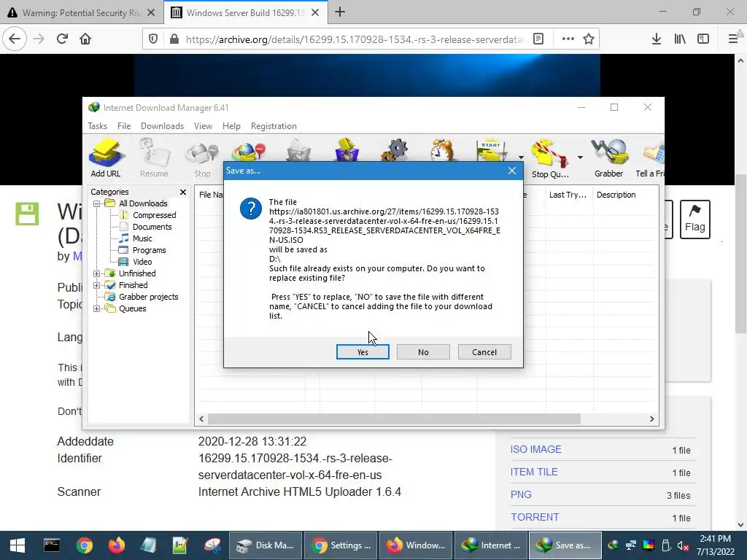Click the IDM horizontal scrollbar left arrow
This screenshot has width=747, height=560.
pos(201,419)
